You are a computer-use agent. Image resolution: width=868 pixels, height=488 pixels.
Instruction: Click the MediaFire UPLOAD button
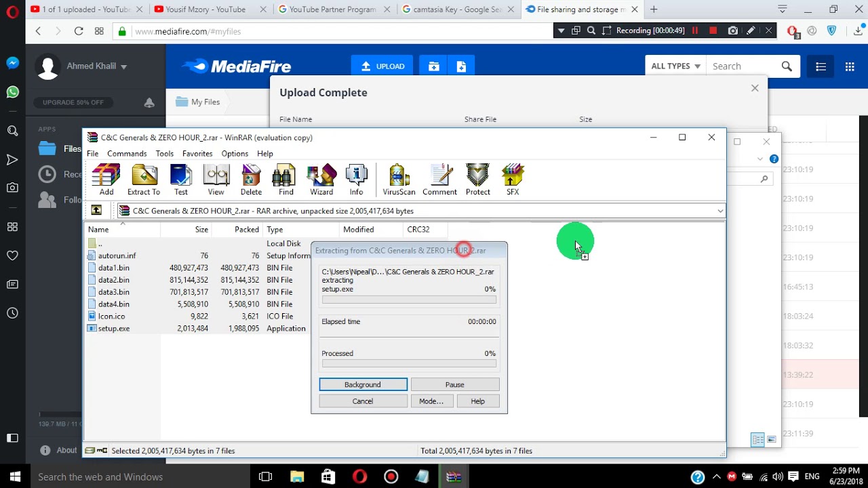click(382, 66)
